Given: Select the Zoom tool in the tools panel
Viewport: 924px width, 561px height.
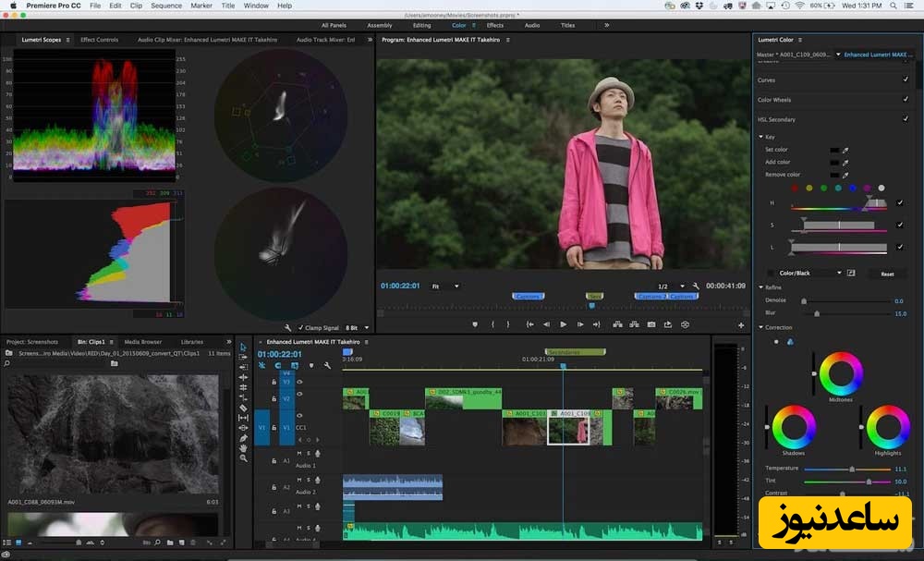Looking at the screenshot, I should click(243, 458).
